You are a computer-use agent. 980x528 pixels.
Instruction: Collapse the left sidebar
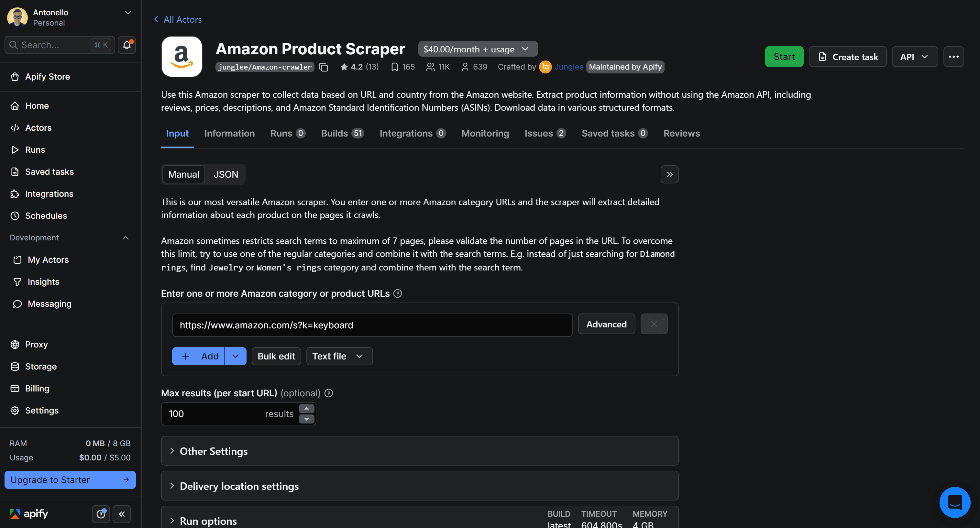click(x=122, y=514)
